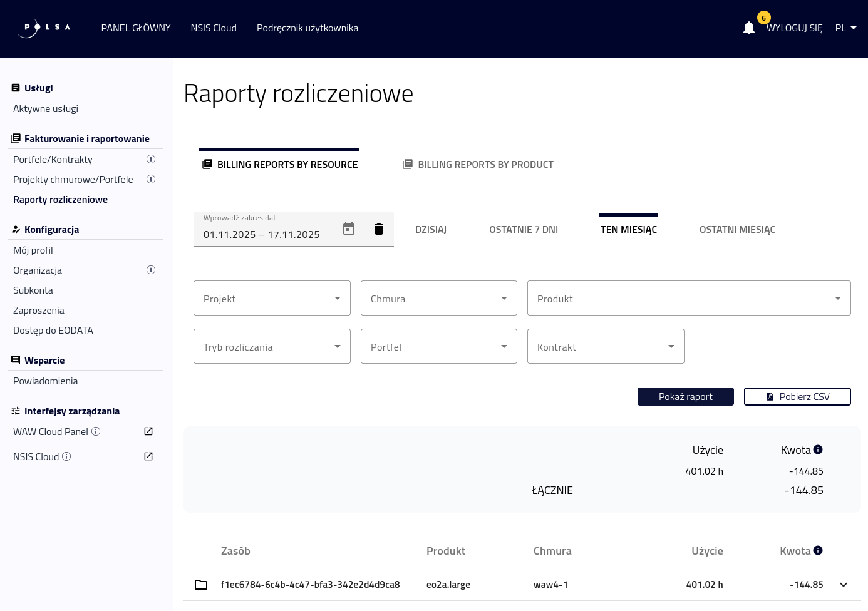Open the Chmura dropdown filter
This screenshot has height=611, width=868.
coord(438,299)
